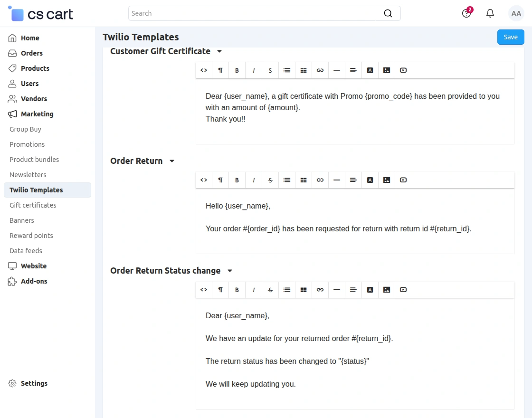Open the notifications bell

point(490,13)
